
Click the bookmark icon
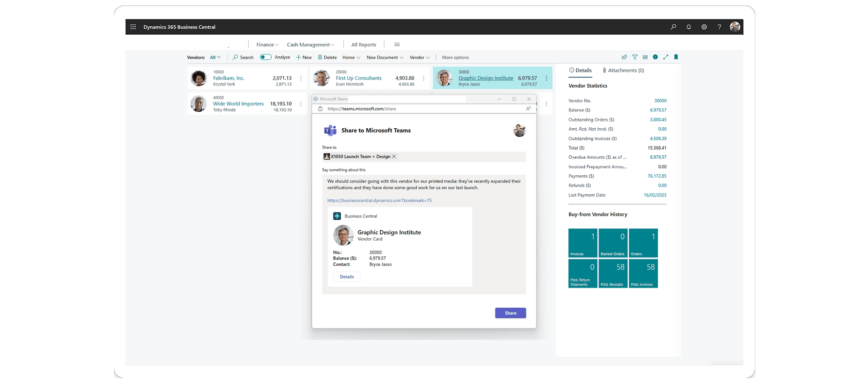click(x=676, y=57)
